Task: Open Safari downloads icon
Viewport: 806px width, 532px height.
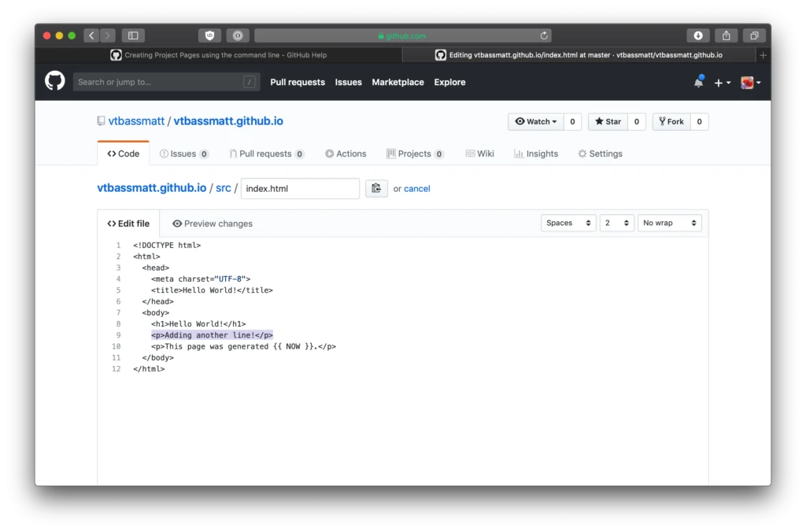Action: pyautogui.click(x=698, y=35)
